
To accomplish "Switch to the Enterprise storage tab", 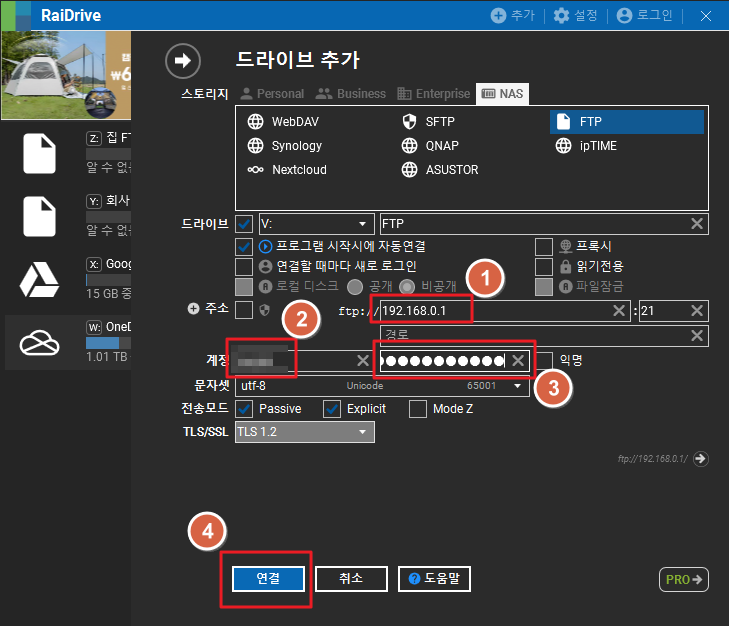I will [434, 93].
